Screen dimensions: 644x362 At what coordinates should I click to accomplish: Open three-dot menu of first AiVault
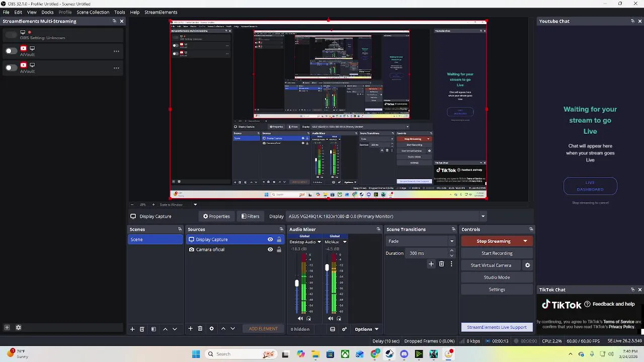click(116, 51)
